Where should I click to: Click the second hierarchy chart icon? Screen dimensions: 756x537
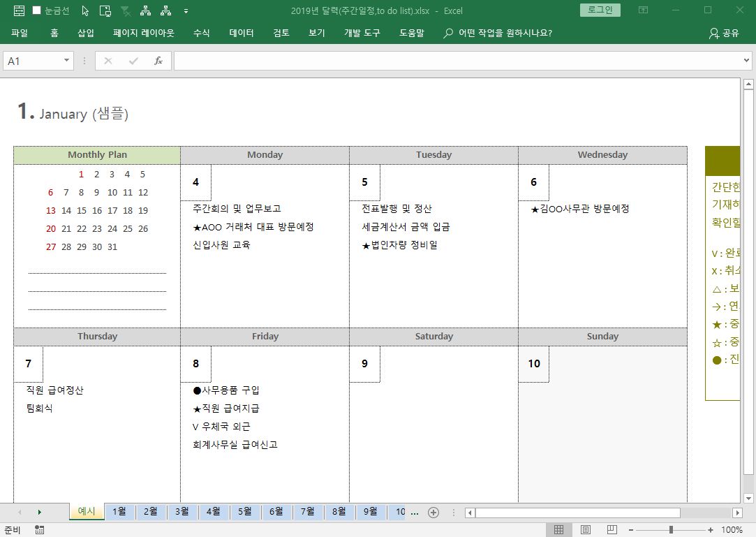coord(166,10)
